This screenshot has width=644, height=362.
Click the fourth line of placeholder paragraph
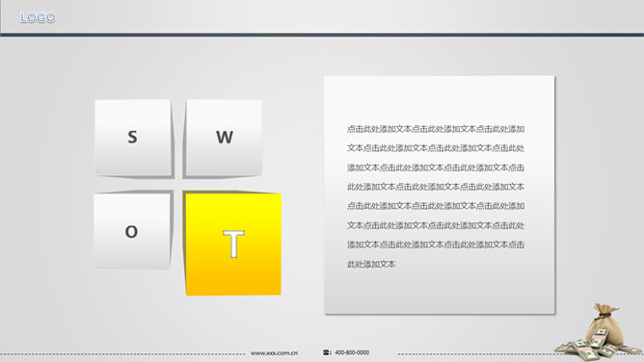pyautogui.click(x=436, y=187)
